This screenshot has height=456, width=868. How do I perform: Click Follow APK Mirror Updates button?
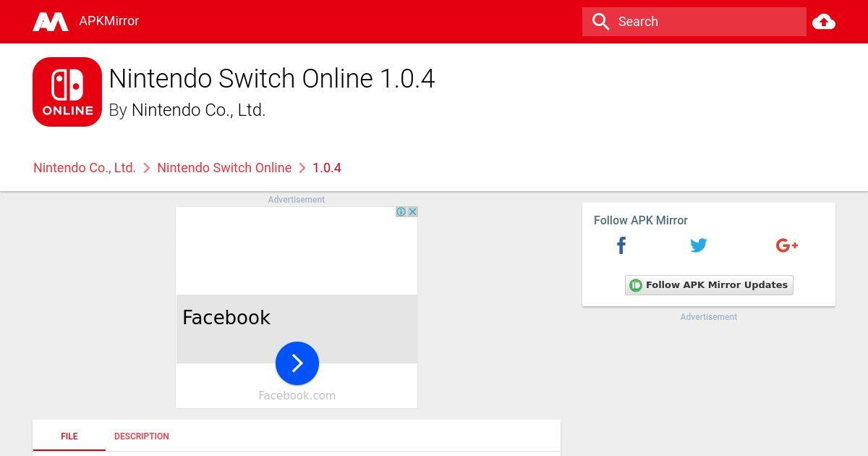709,285
